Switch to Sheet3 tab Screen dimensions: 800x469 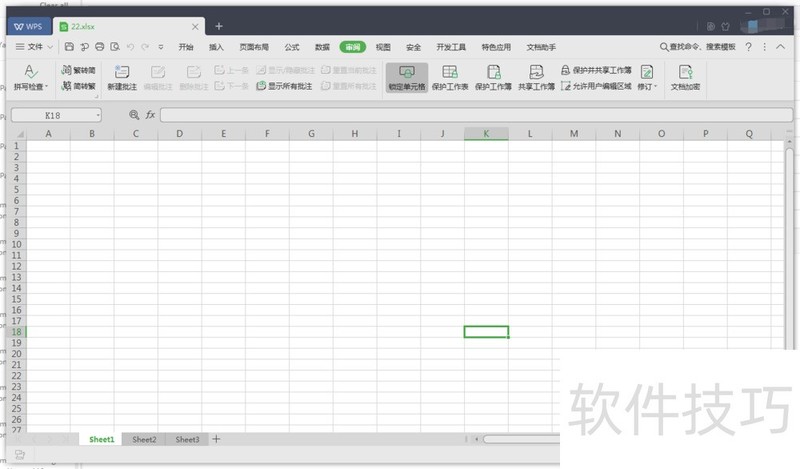click(x=187, y=439)
